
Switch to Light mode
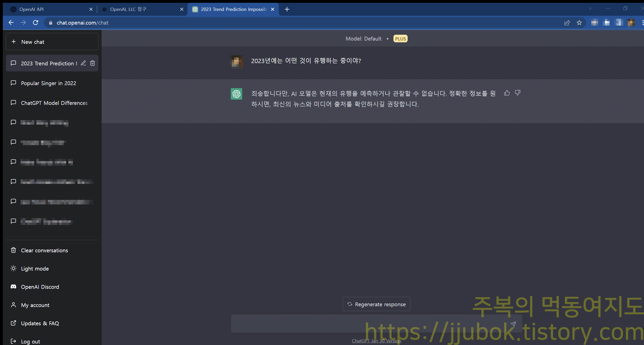[52, 269]
